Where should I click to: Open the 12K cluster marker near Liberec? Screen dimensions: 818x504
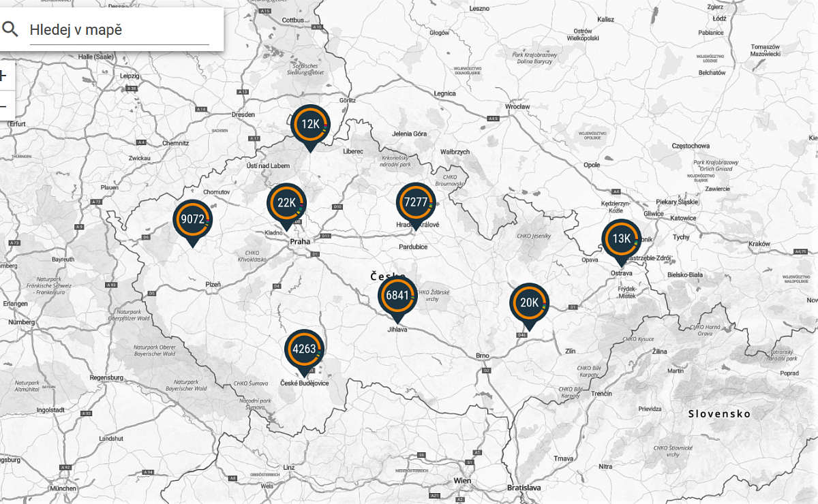tap(310, 124)
